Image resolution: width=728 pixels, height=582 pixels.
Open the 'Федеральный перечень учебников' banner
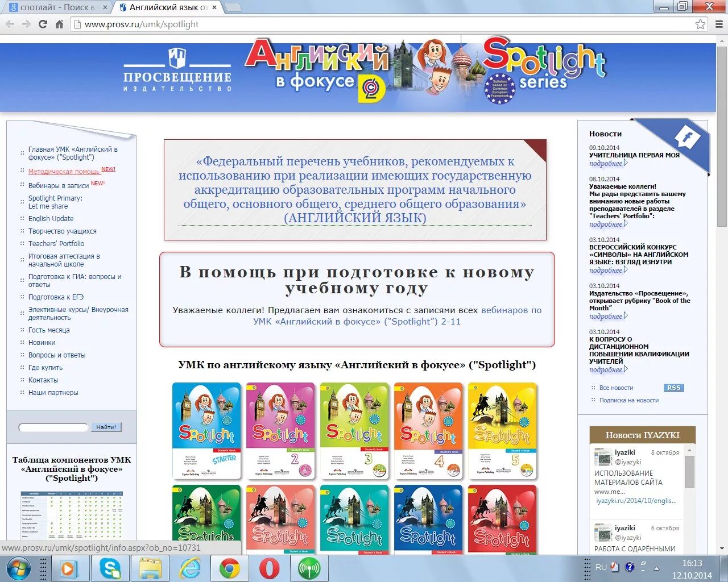click(355, 190)
